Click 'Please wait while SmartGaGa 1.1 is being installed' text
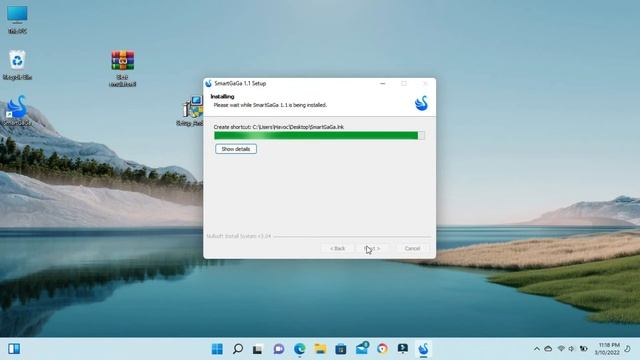The image size is (640, 360). 270,105
